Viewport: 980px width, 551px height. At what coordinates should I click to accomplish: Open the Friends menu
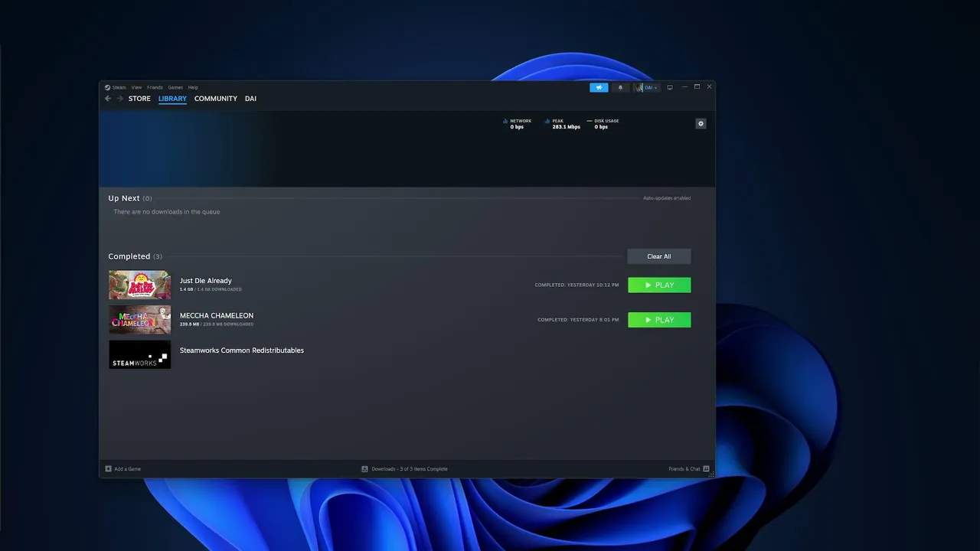click(155, 87)
